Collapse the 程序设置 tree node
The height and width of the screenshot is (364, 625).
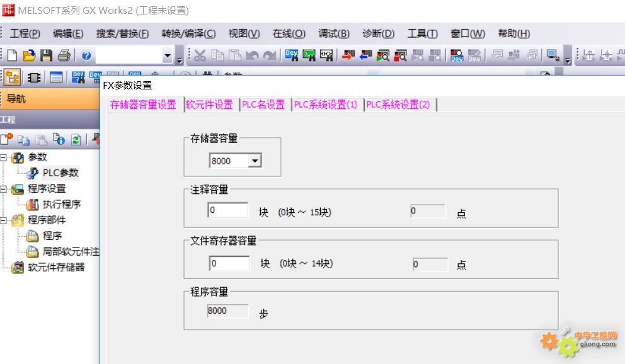coord(3,189)
